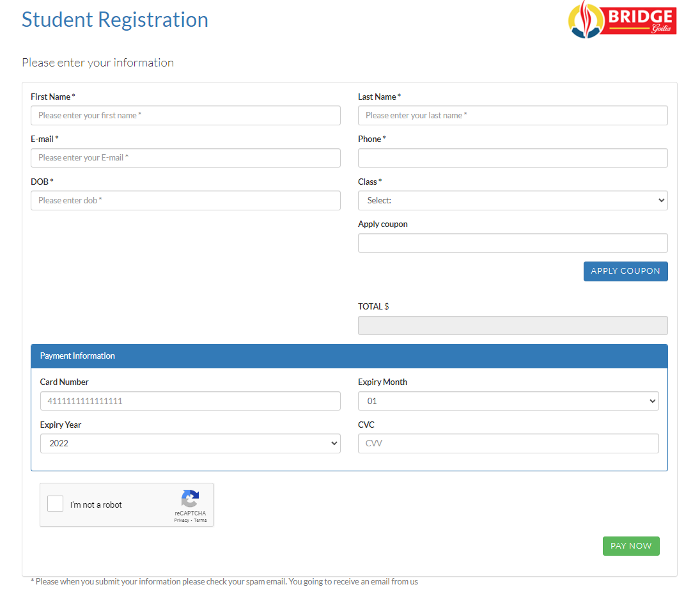This screenshot has width=700, height=603.
Task: Focus the E-mail input field
Action: tap(186, 158)
